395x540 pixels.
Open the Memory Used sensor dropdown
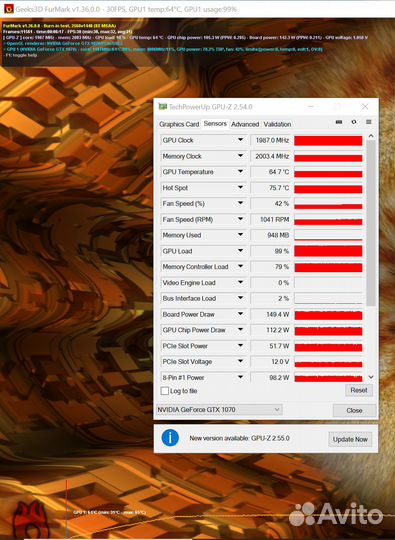point(240,235)
